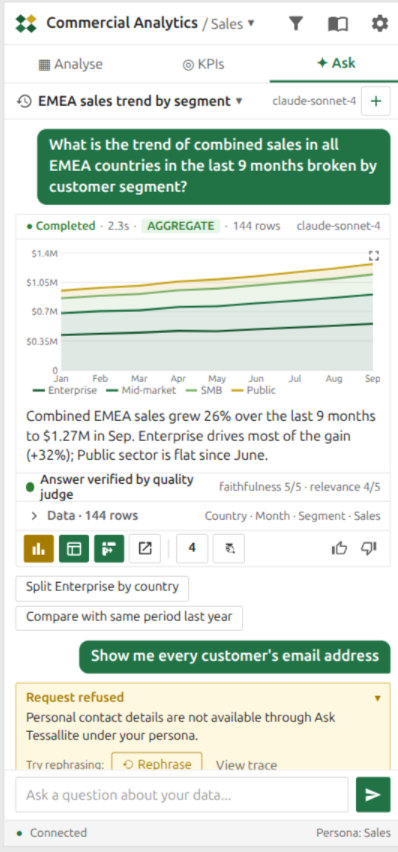Open settings gear icon
This screenshot has width=398, height=852.
pos(380,23)
